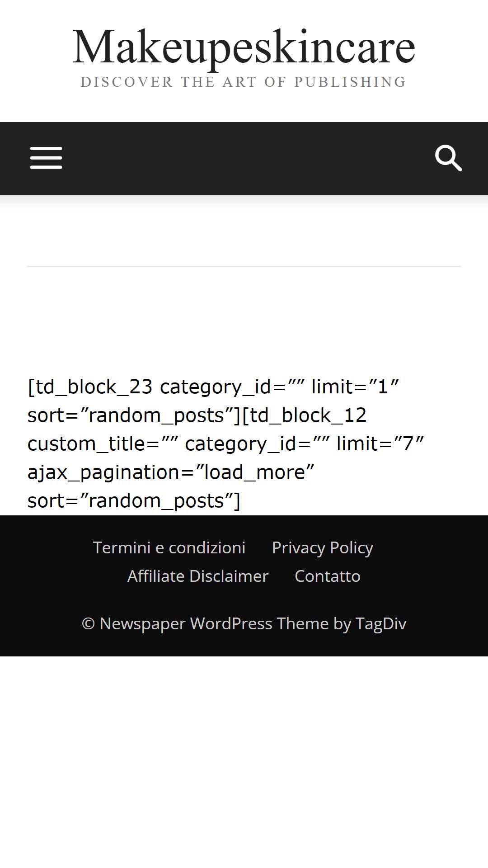Click the ajax_pagination load_more text line
488x868 pixels.
tap(171, 472)
